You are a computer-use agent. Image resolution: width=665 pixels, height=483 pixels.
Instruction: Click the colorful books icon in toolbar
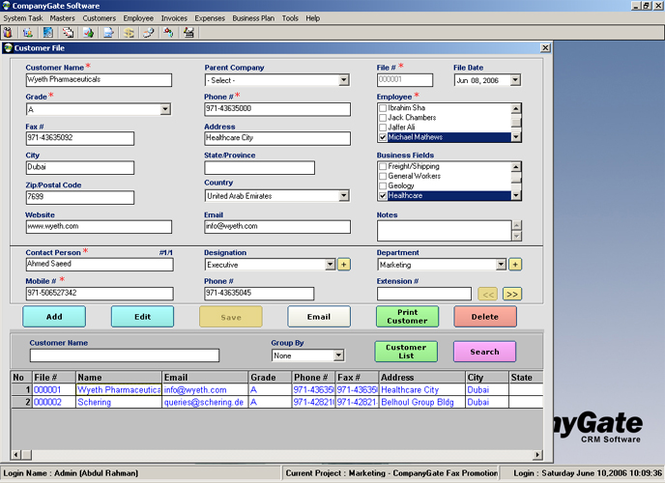point(8,32)
